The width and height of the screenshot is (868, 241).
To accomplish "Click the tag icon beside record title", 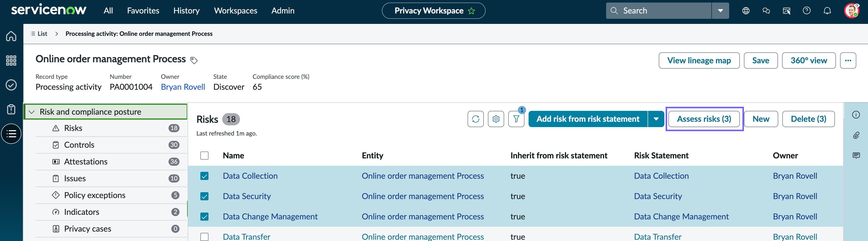I will coord(194,60).
